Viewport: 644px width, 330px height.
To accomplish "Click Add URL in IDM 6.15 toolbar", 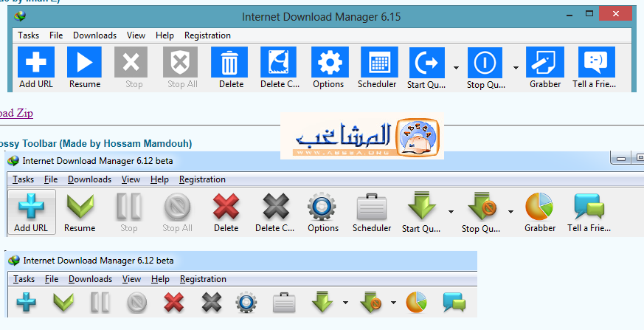I will pyautogui.click(x=36, y=68).
